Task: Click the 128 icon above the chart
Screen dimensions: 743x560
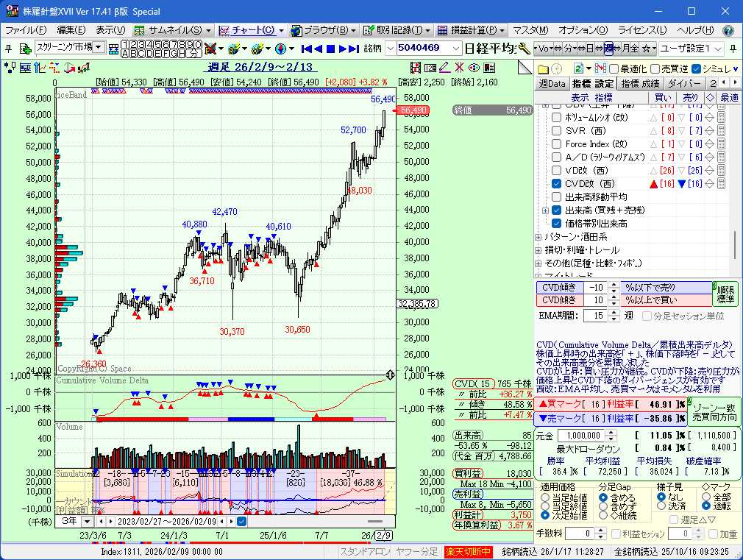Action: [430, 68]
